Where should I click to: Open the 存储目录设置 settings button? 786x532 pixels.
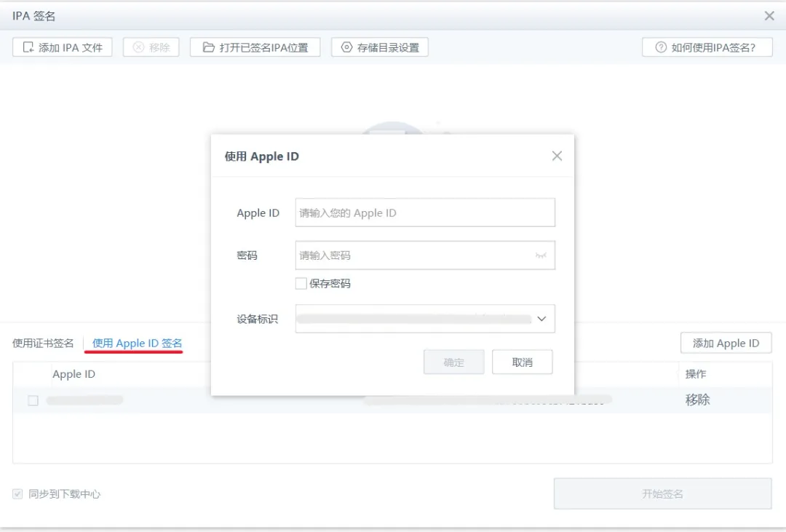(x=379, y=47)
